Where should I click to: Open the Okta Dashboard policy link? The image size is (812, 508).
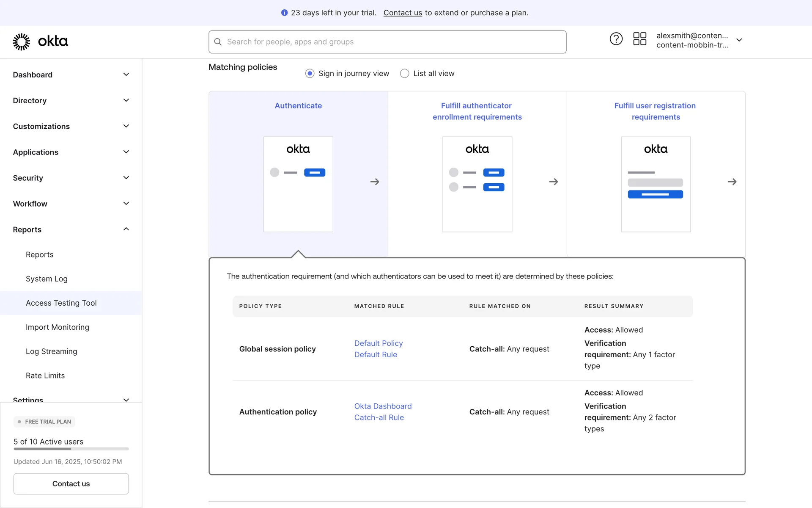coord(383,406)
